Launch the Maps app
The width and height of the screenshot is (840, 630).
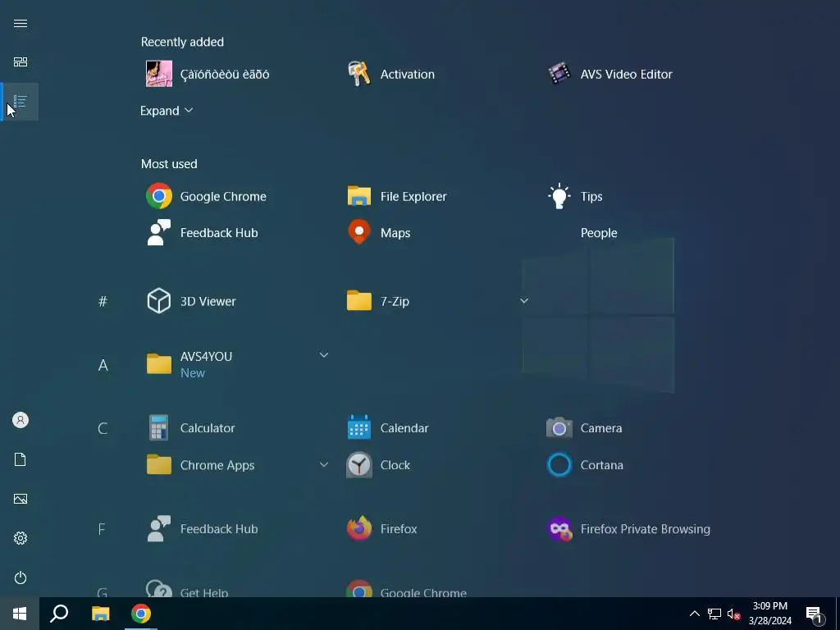379,232
